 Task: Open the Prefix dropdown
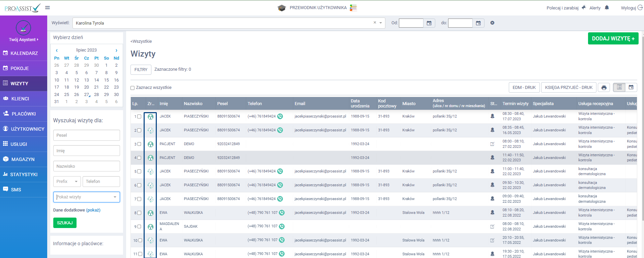point(67,182)
